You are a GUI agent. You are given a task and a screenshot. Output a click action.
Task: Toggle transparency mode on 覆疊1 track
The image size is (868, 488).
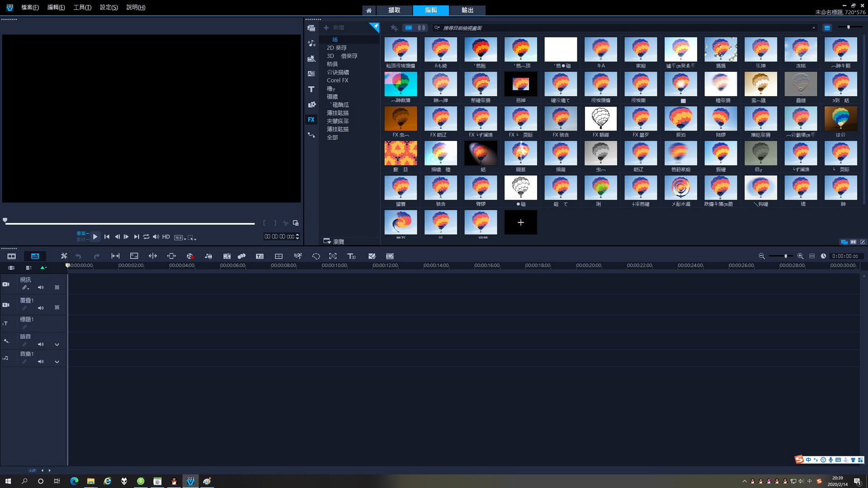tap(57, 308)
